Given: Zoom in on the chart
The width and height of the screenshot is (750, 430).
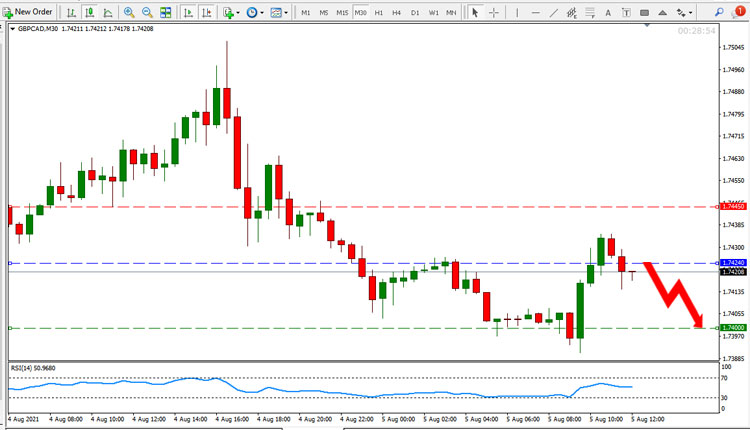Looking at the screenshot, I should 129,13.
